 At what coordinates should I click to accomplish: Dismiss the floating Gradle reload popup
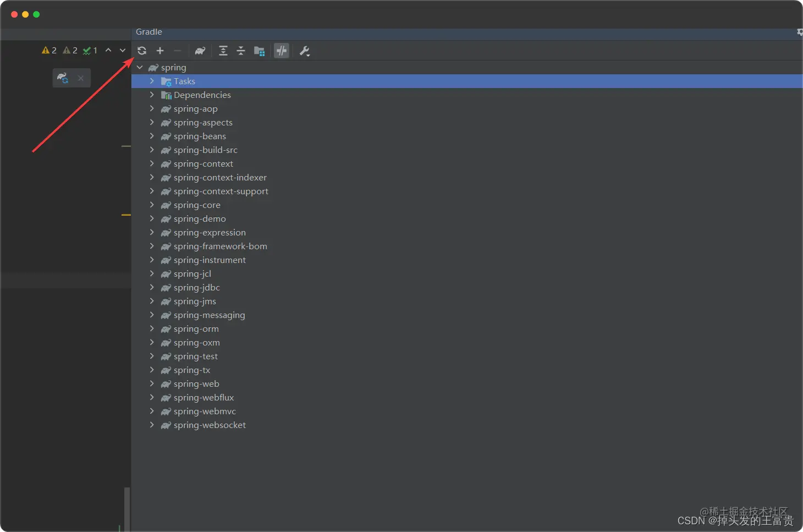click(81, 78)
